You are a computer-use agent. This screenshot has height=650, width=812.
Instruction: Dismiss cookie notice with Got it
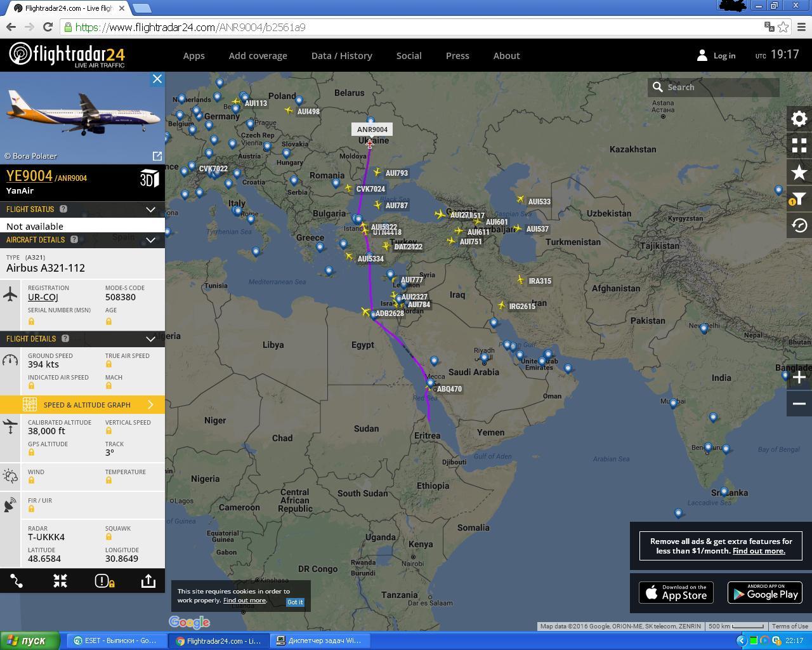tap(295, 602)
